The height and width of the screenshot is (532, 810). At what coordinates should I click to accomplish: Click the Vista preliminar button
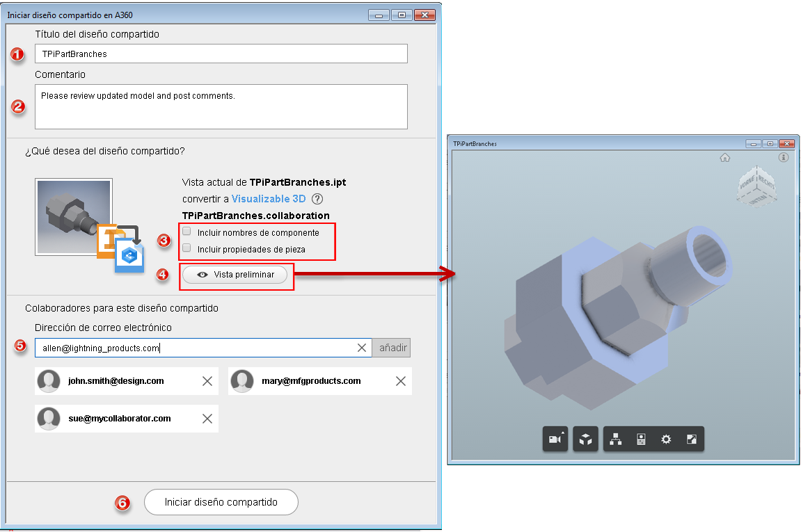235,275
